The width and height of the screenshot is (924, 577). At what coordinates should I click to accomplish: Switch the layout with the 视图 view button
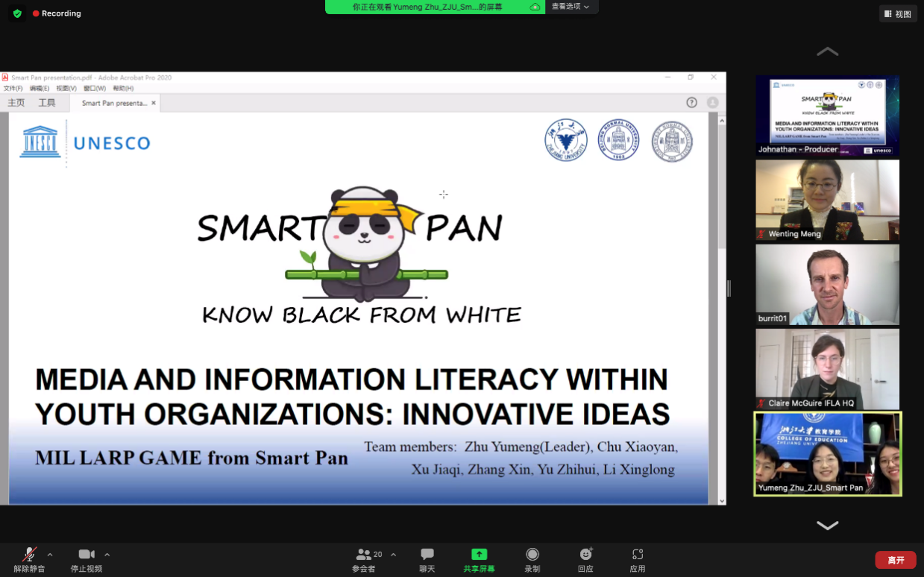(898, 13)
